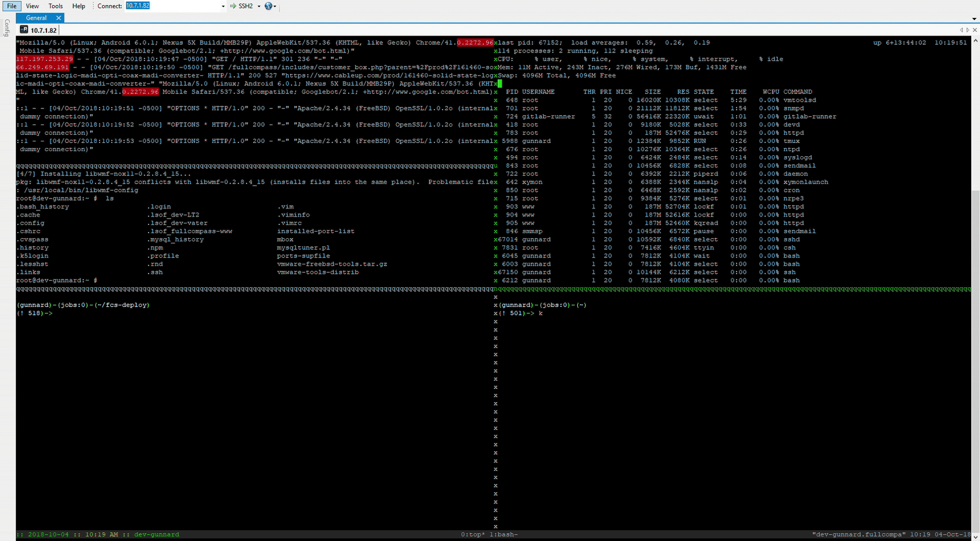Click the piperd state of the daemon process
Viewport: 980px width, 541px height.
706,174
